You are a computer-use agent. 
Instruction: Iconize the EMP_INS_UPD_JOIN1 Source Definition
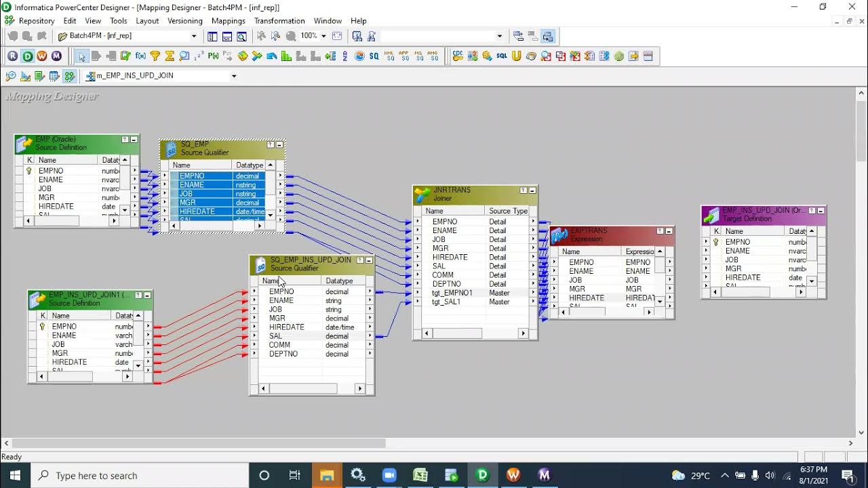[147, 295]
